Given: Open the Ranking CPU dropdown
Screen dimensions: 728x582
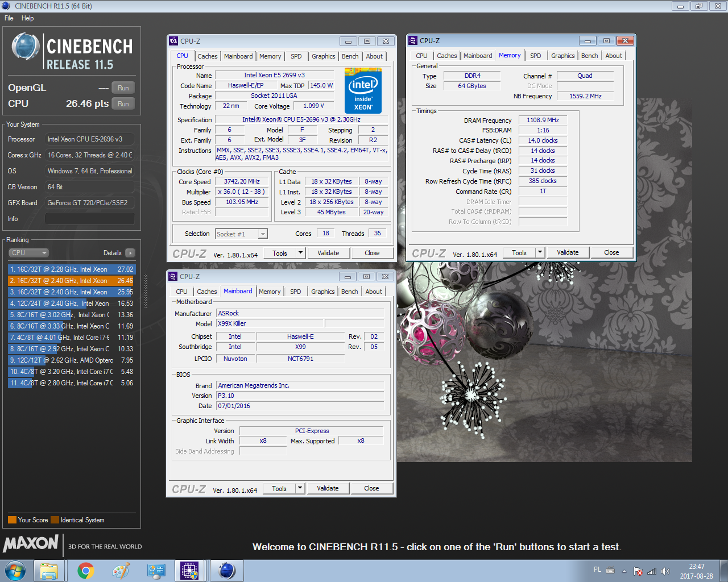Looking at the screenshot, I should pyautogui.click(x=28, y=253).
